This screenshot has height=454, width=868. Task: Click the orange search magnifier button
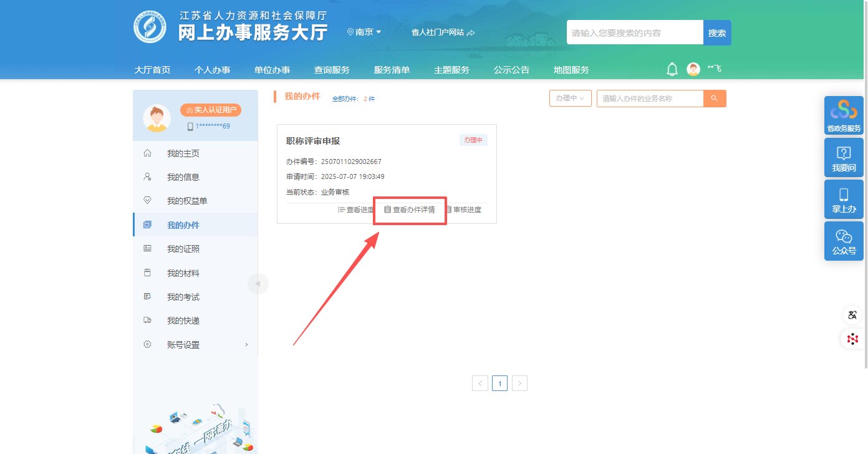click(715, 99)
